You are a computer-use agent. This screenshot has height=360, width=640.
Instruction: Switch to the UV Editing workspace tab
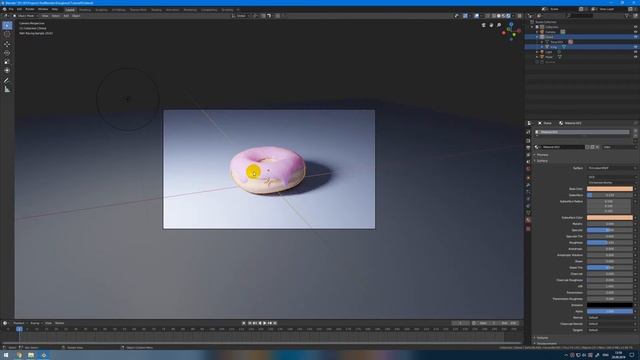coord(119,9)
